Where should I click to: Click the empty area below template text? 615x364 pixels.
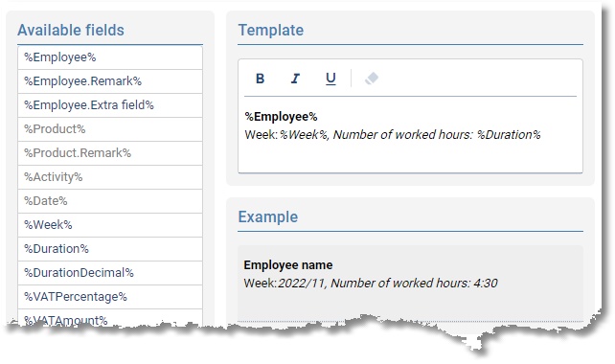point(410,157)
